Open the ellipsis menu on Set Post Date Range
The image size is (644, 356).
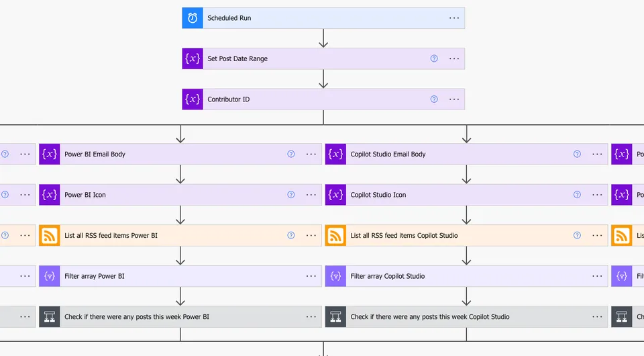[x=454, y=59]
